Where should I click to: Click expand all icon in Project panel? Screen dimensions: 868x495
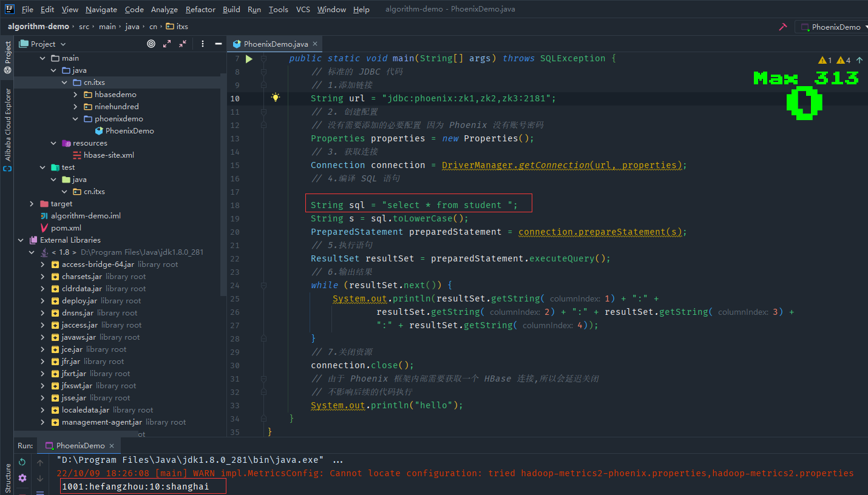(167, 44)
